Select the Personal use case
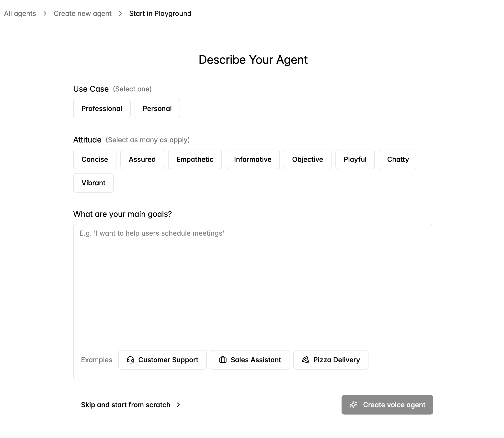 pyautogui.click(x=157, y=109)
